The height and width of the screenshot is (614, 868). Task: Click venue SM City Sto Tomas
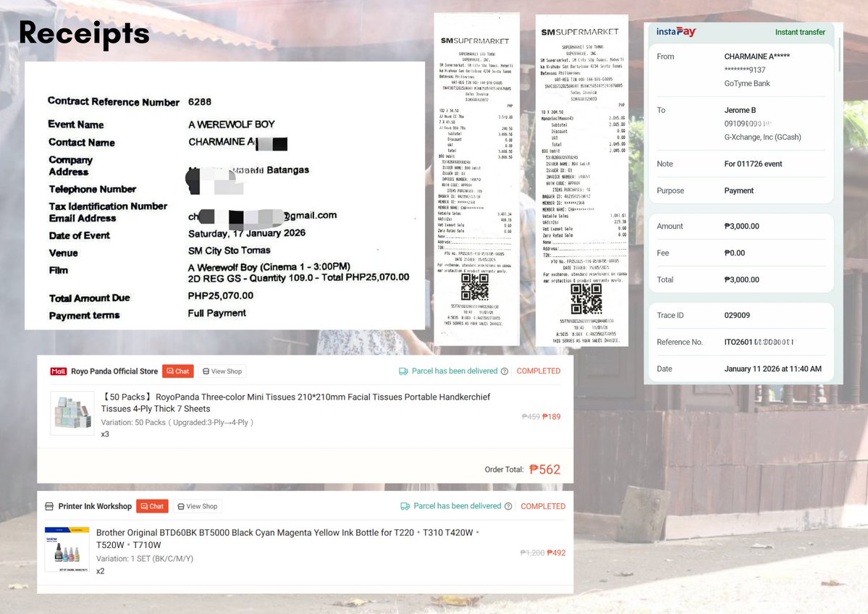click(229, 251)
